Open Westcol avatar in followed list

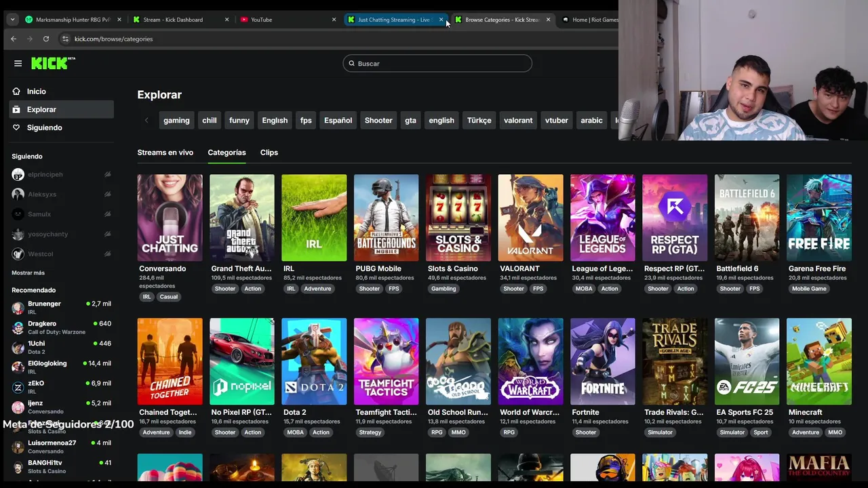click(x=18, y=254)
